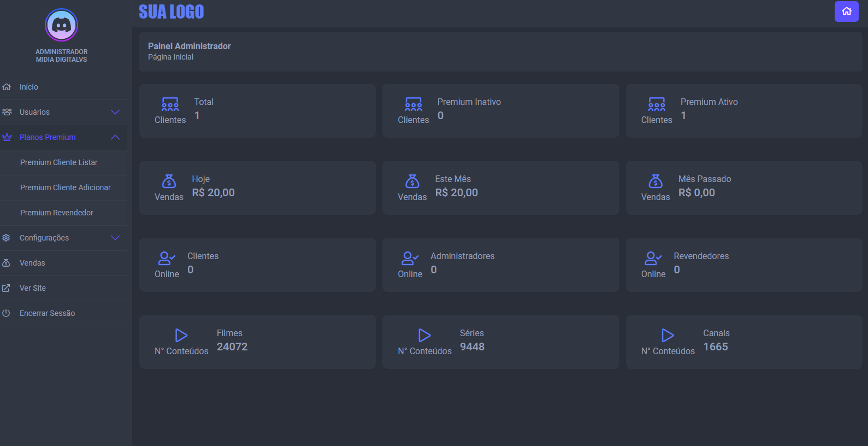The height and width of the screenshot is (446, 868).
Task: Click the Vendas money bag sidebar icon
Action: (x=7, y=263)
